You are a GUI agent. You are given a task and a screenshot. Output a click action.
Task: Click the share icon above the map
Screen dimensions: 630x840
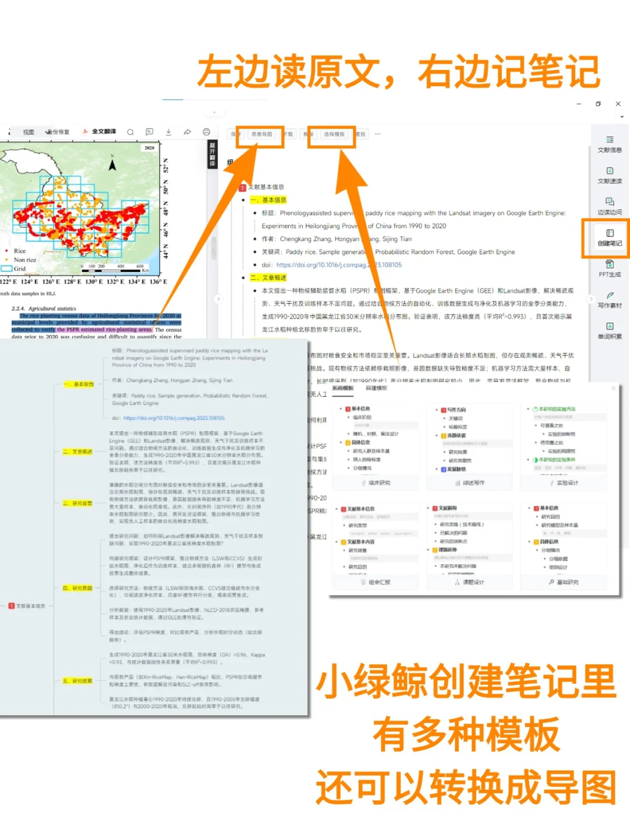coord(188,132)
